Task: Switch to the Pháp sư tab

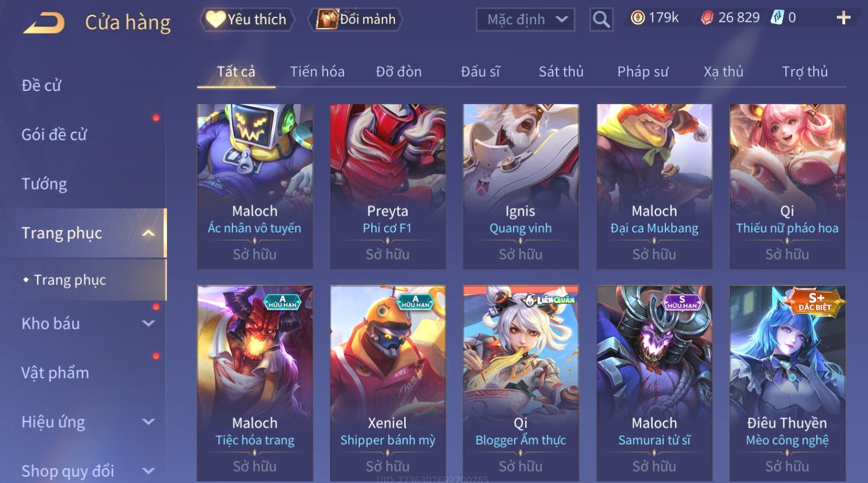Action: (x=643, y=71)
